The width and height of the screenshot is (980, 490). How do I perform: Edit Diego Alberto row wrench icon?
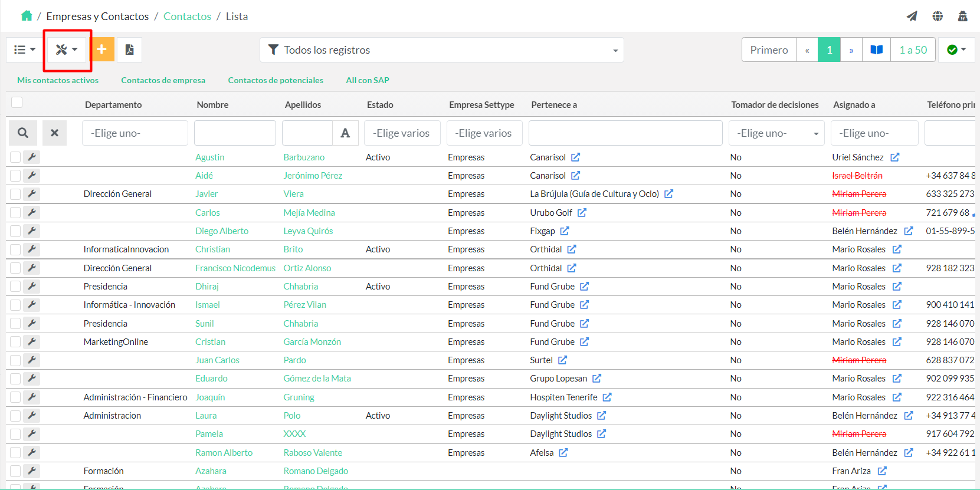point(32,231)
